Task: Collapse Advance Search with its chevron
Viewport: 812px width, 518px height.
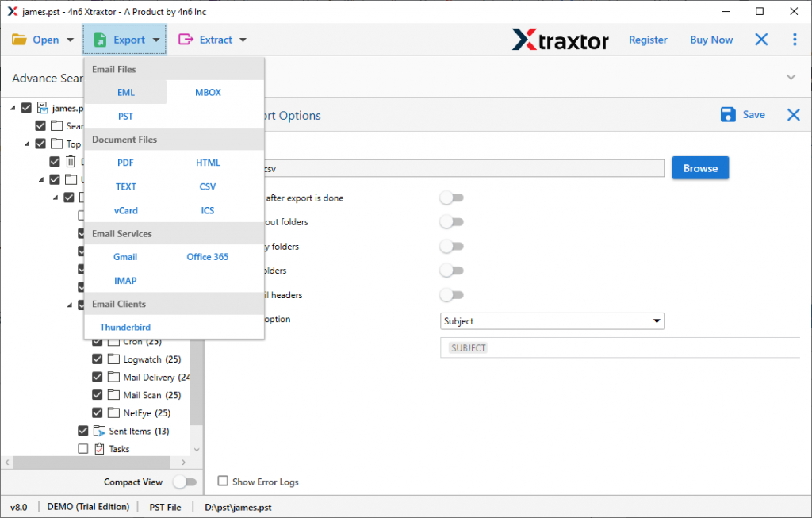Action: click(791, 78)
